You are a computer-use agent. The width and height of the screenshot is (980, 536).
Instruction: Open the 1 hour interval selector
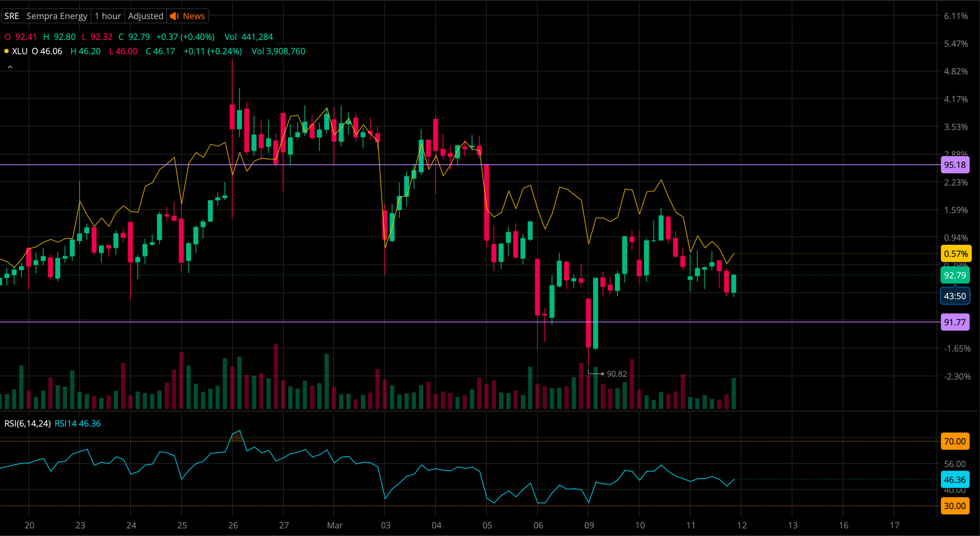click(x=108, y=16)
